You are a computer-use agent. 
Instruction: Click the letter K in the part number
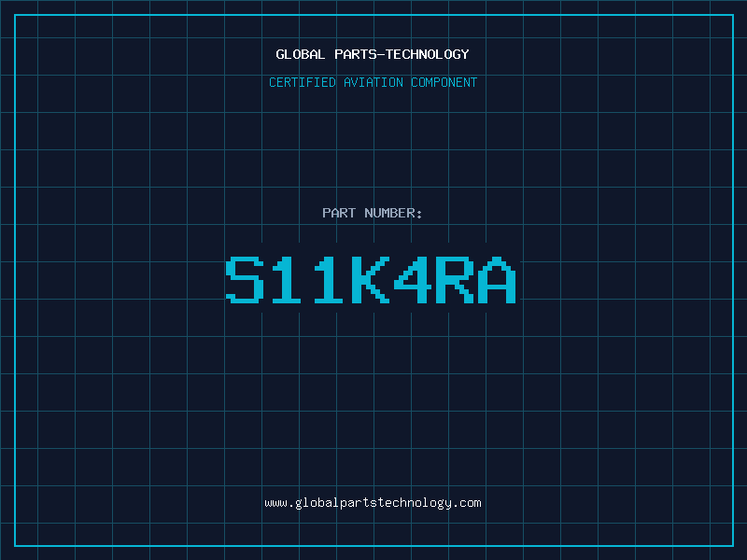click(x=371, y=280)
